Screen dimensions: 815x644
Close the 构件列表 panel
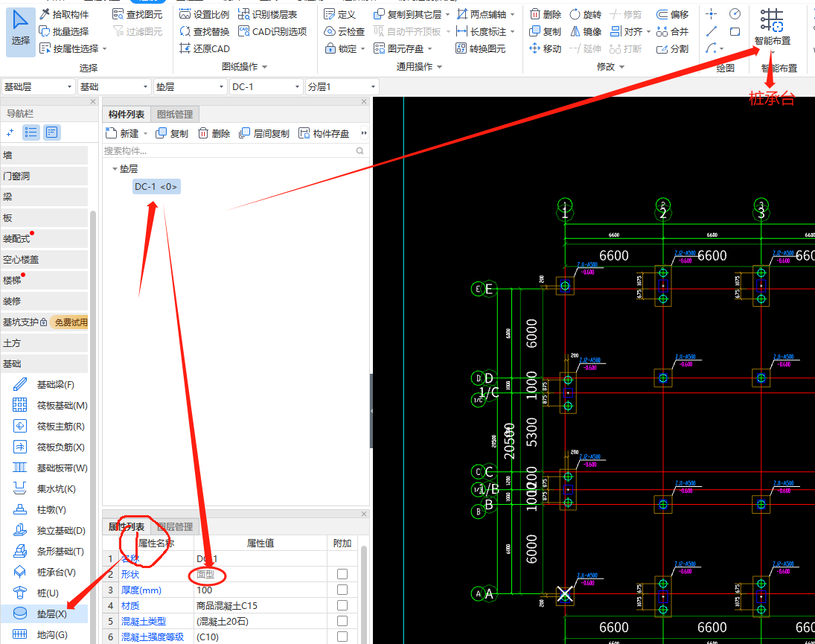tap(364, 101)
